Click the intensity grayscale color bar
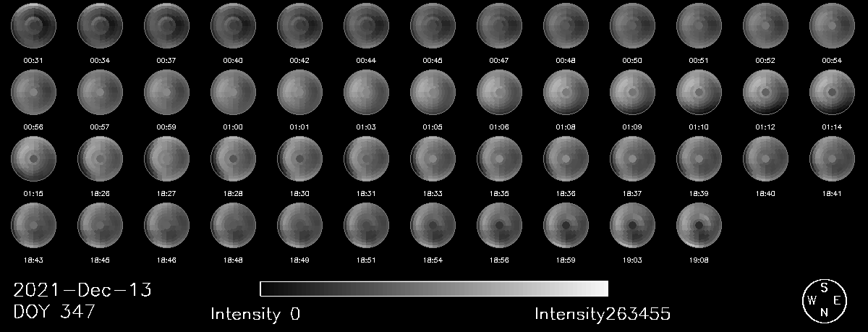 tap(434, 289)
